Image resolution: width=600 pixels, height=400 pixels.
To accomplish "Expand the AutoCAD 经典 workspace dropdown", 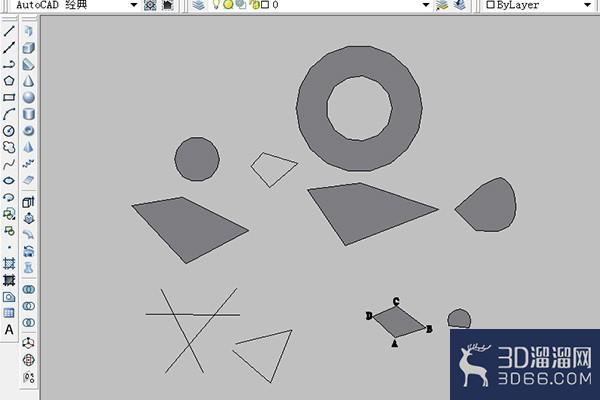I will (x=134, y=5).
